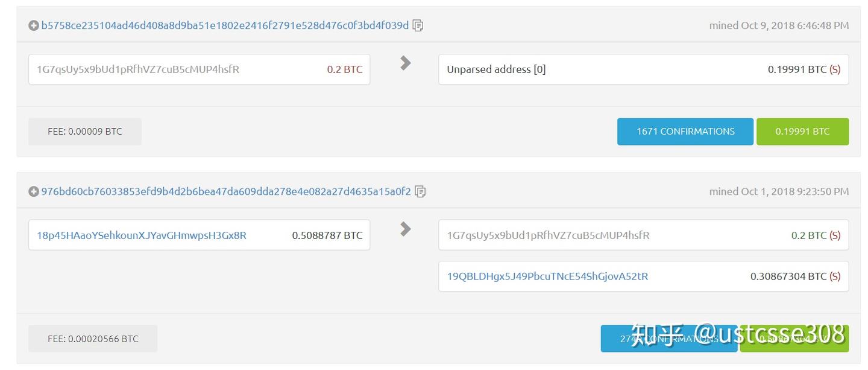Open input address 18p45HAaoYSehkoun link

(x=142, y=235)
